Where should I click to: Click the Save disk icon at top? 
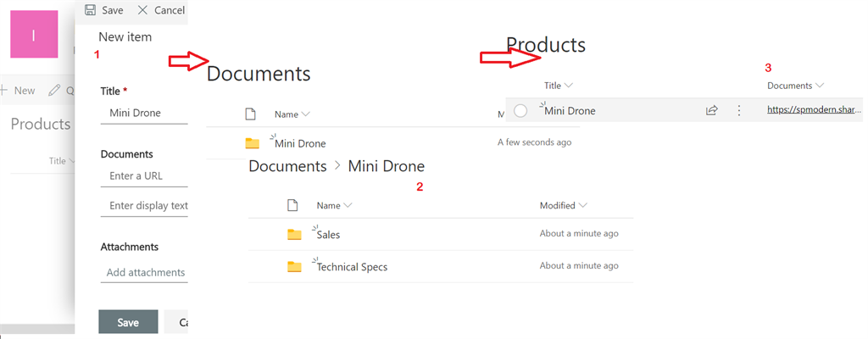[x=90, y=10]
